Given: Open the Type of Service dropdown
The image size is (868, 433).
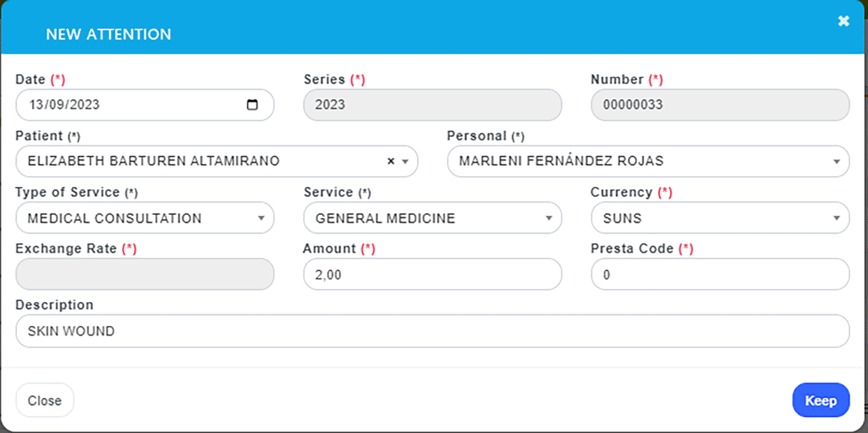Looking at the screenshot, I should click(145, 218).
